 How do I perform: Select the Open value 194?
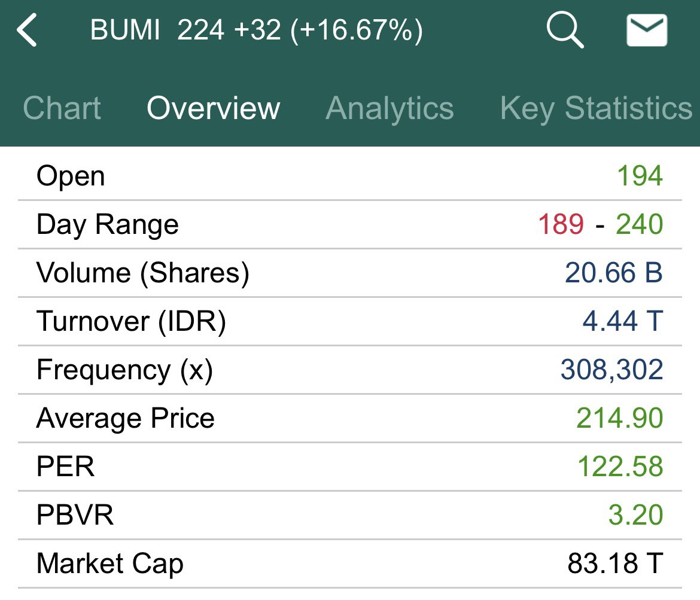(x=640, y=175)
